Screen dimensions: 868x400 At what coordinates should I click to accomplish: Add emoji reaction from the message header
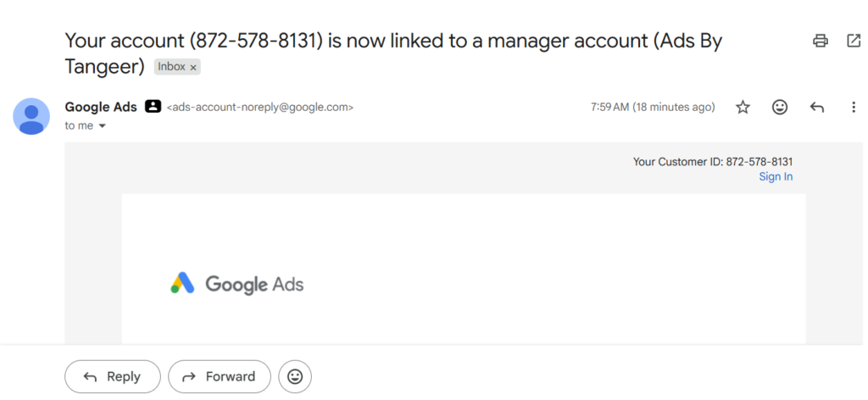point(780,108)
